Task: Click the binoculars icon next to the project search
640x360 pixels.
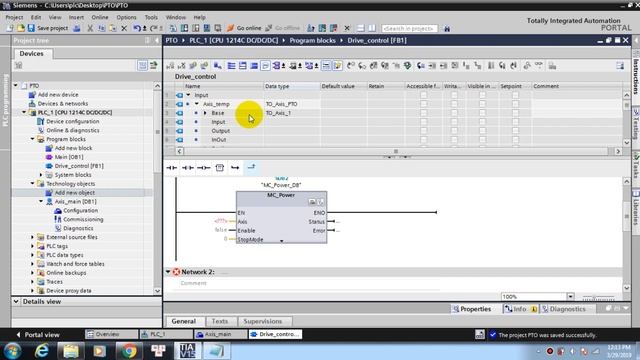Action: [x=447, y=28]
